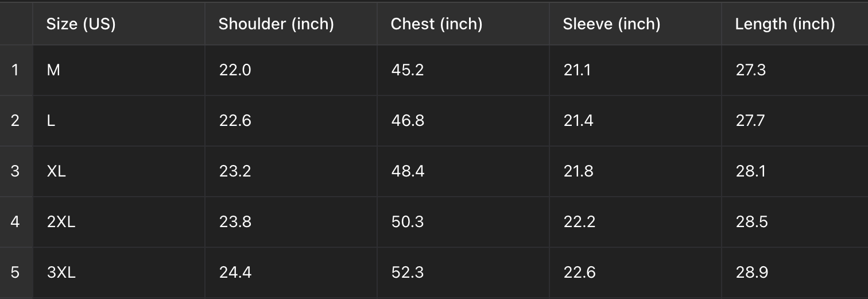Image resolution: width=868 pixels, height=299 pixels.
Task: Select the Sleeve (inch) column header
Action: 635,24
